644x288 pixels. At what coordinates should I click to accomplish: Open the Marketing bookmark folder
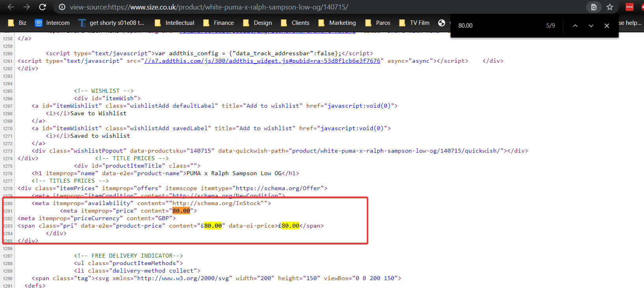click(x=337, y=23)
